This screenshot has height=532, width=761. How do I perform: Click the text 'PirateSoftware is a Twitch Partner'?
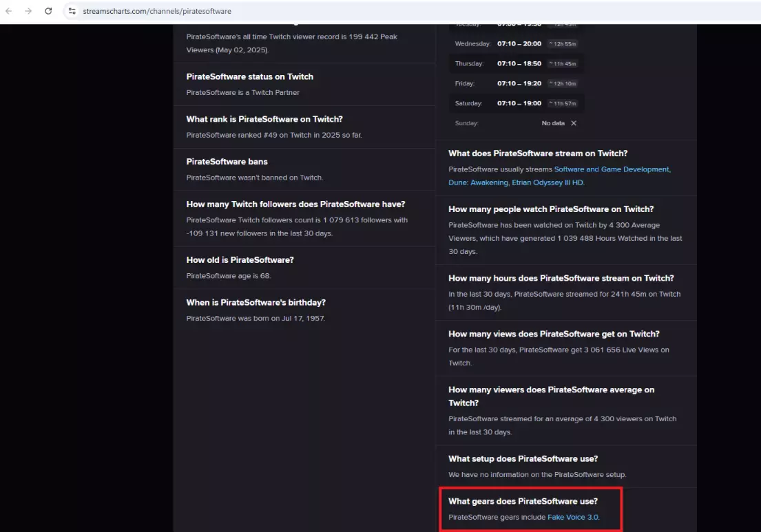pyautogui.click(x=242, y=92)
